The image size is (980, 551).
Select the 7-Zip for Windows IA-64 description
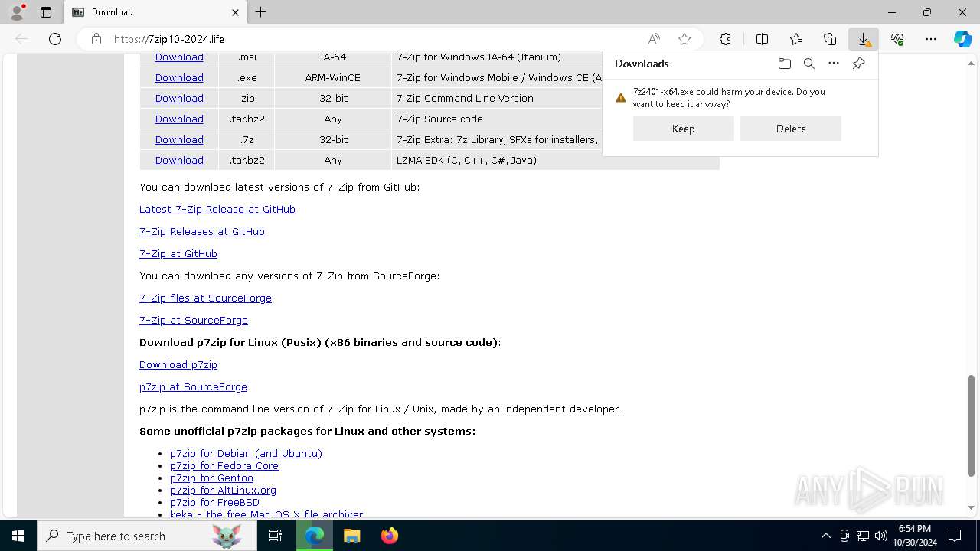pos(479,57)
